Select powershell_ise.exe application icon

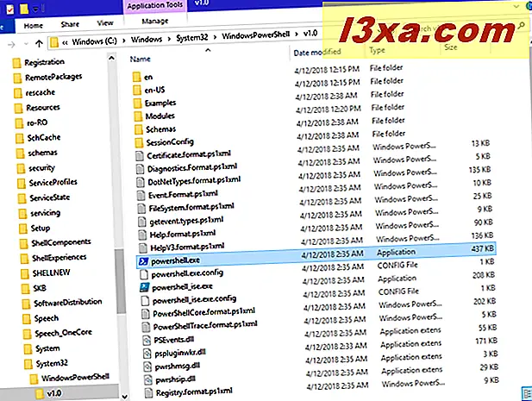tap(144, 288)
